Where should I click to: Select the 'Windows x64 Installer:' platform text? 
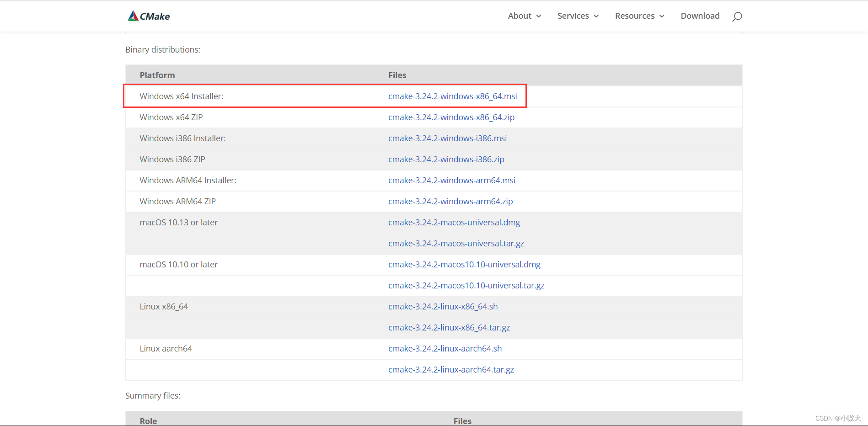point(182,96)
